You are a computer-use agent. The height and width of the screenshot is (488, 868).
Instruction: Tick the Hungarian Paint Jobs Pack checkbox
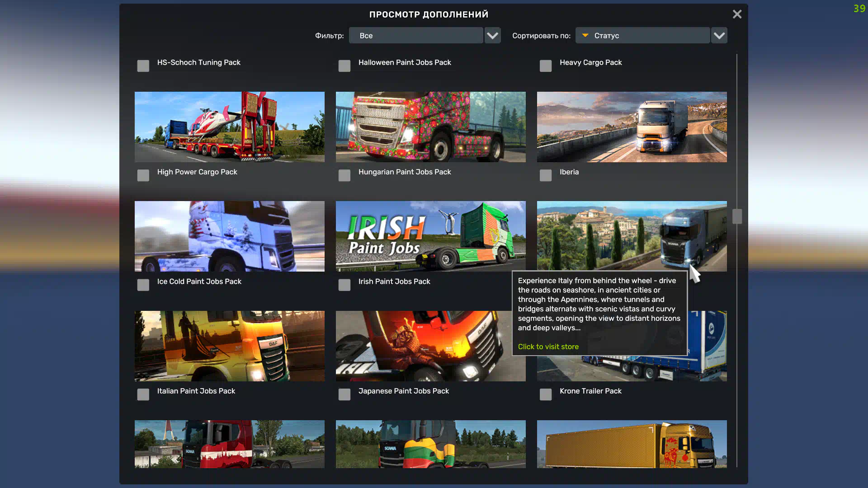344,175
